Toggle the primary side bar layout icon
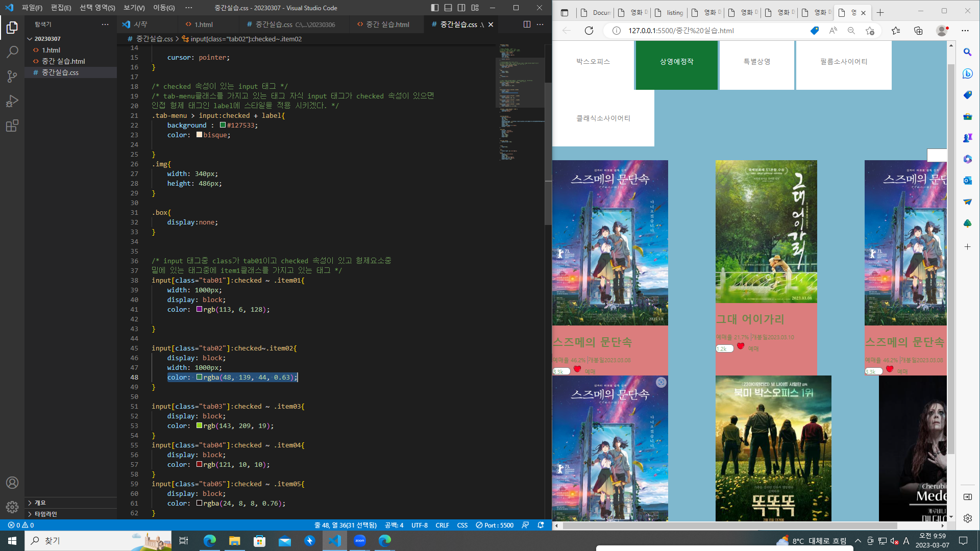 pyautogui.click(x=435, y=8)
